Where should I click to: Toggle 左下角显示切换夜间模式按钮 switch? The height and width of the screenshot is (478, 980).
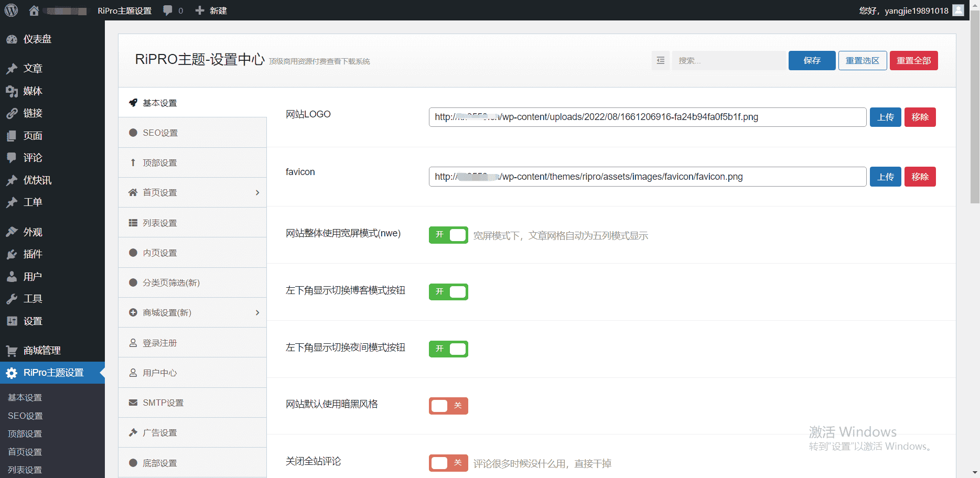point(448,349)
